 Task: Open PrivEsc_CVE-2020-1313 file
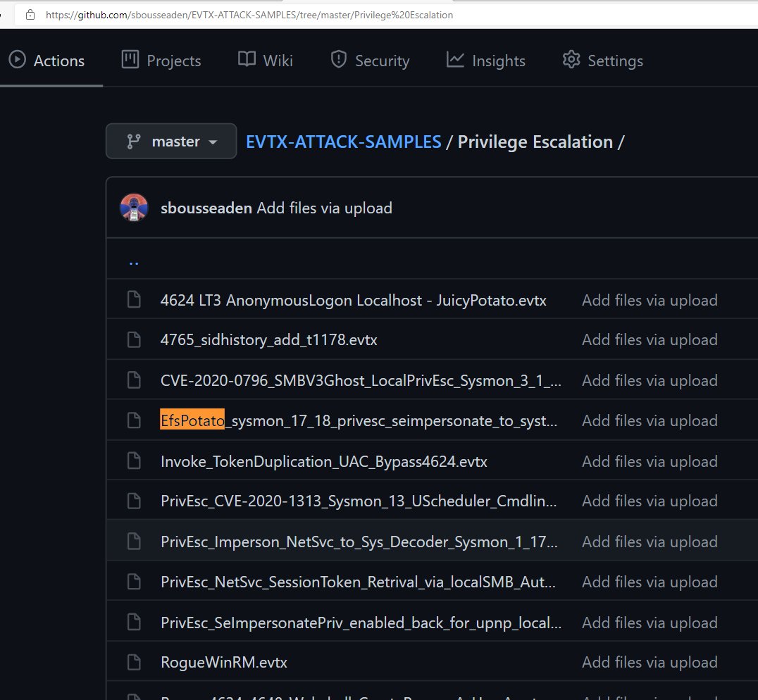coord(359,501)
